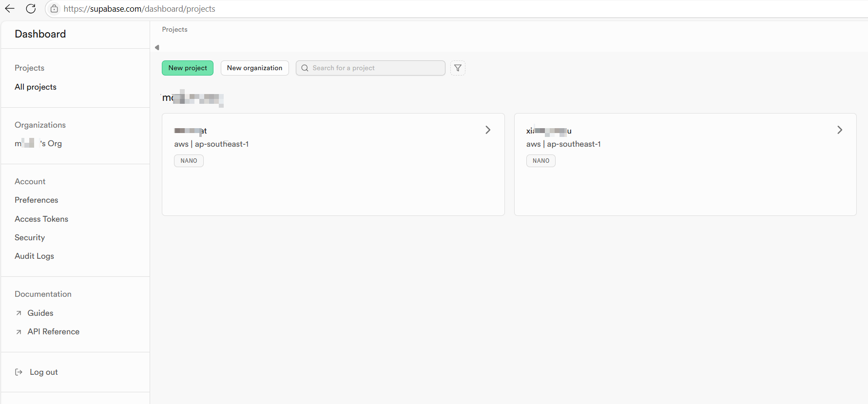Select All projects in sidebar
The height and width of the screenshot is (404, 868).
(x=36, y=87)
